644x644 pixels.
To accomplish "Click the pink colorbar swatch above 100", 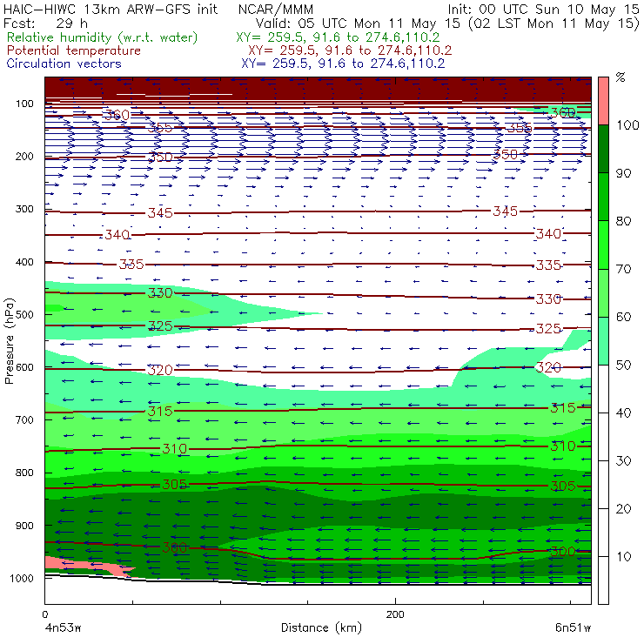I will [x=603, y=101].
